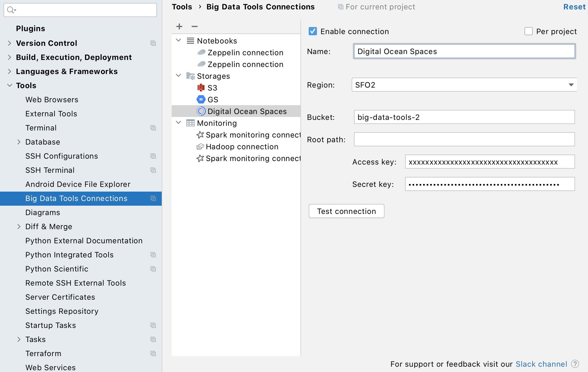Open the Diagrams settings page

click(x=43, y=212)
